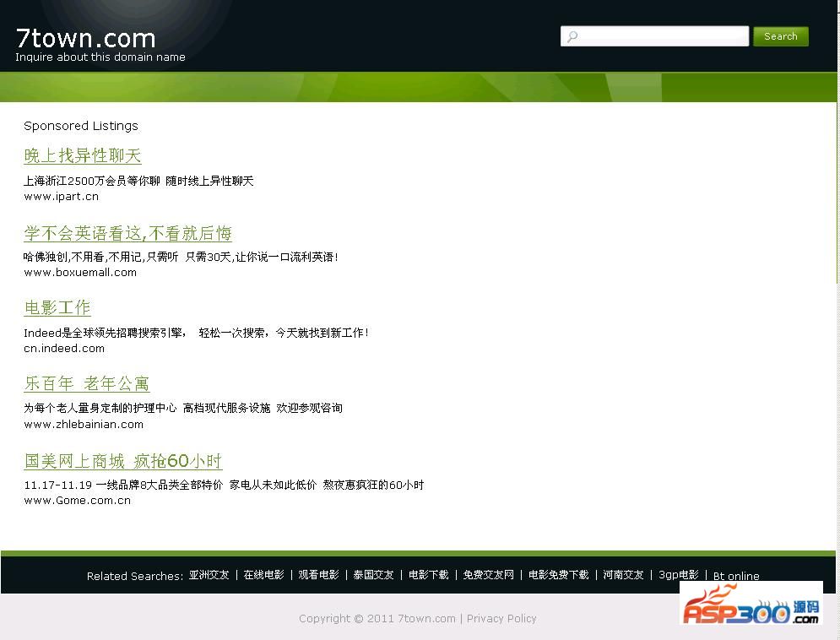
Task: Click the www.ipart.cn URL text
Action: tap(61, 197)
